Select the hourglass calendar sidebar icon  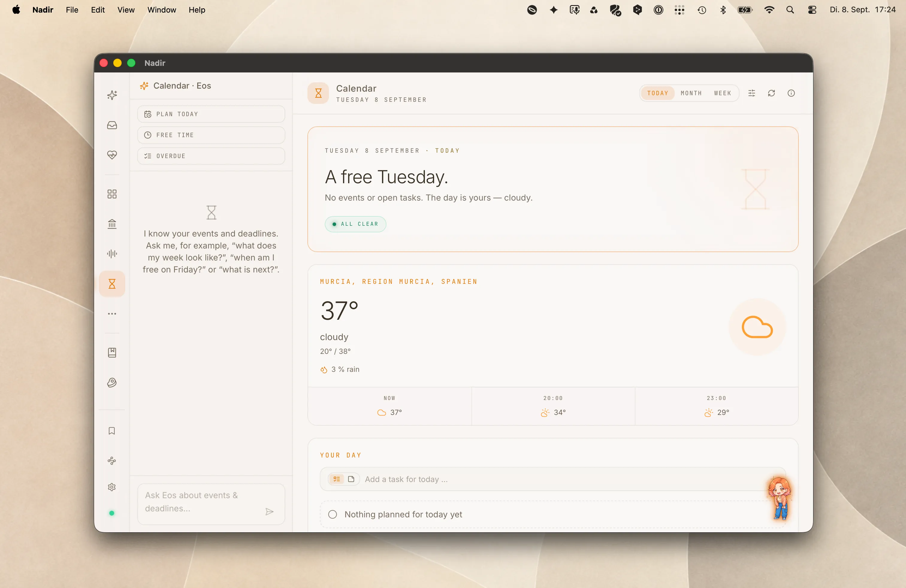112,284
